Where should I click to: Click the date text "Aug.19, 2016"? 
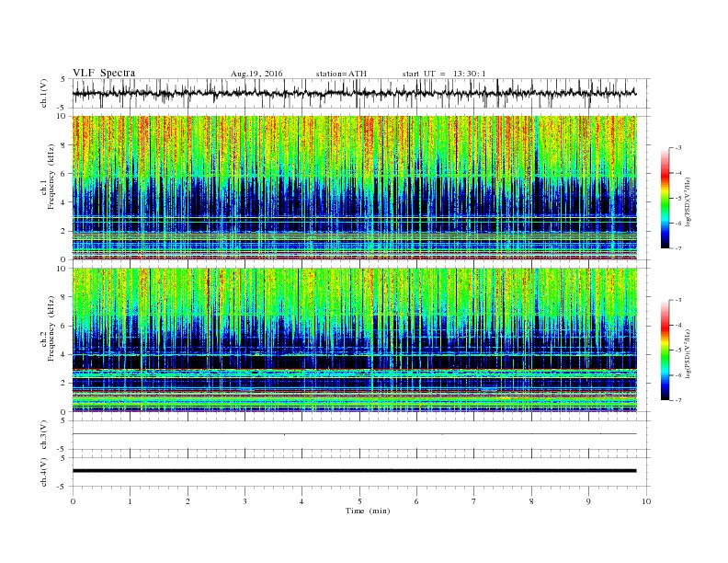[256, 74]
